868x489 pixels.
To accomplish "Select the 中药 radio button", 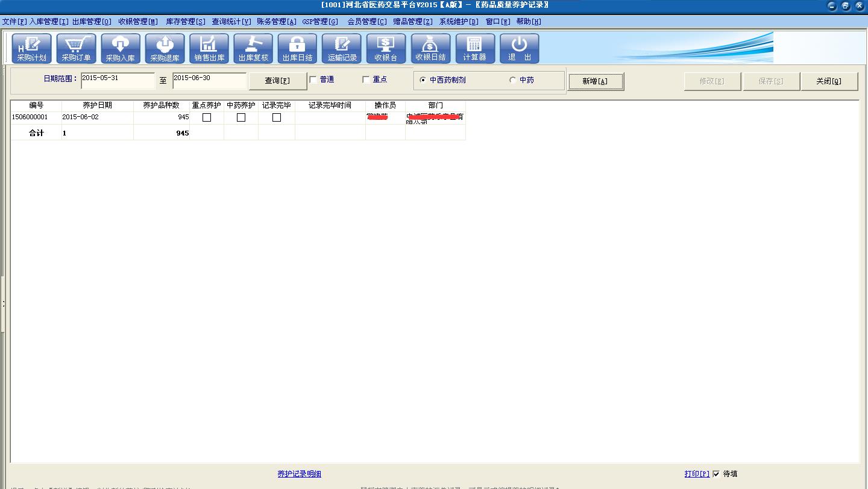I will (x=513, y=80).
